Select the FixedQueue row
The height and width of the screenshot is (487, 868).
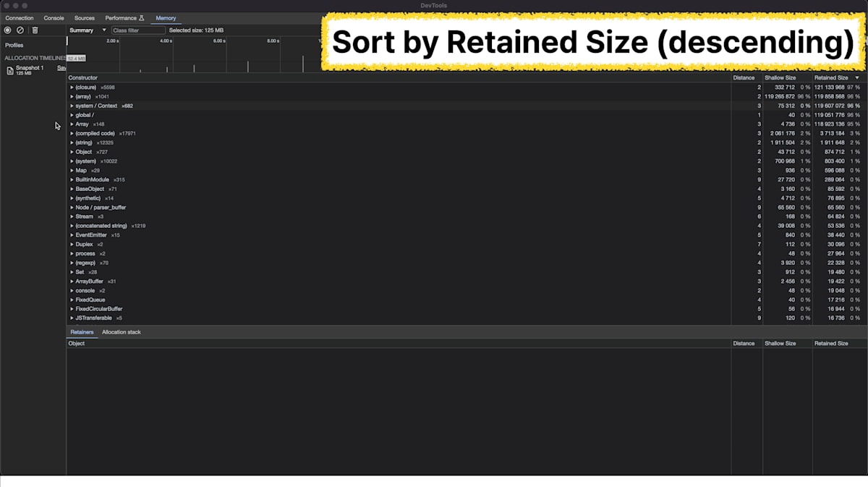coord(466,300)
